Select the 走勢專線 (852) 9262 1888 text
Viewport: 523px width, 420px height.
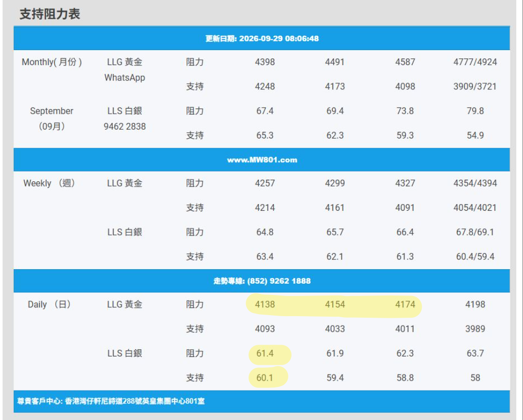[x=262, y=281]
